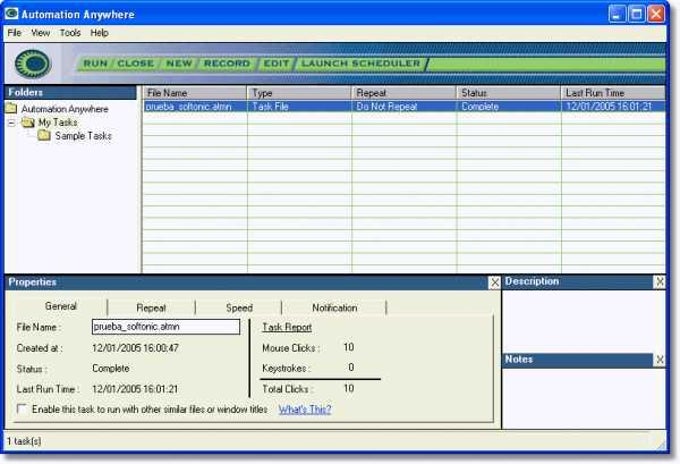Click the Created at value 12/01/2005 16:00:47
The image size is (680, 464).
(x=135, y=348)
